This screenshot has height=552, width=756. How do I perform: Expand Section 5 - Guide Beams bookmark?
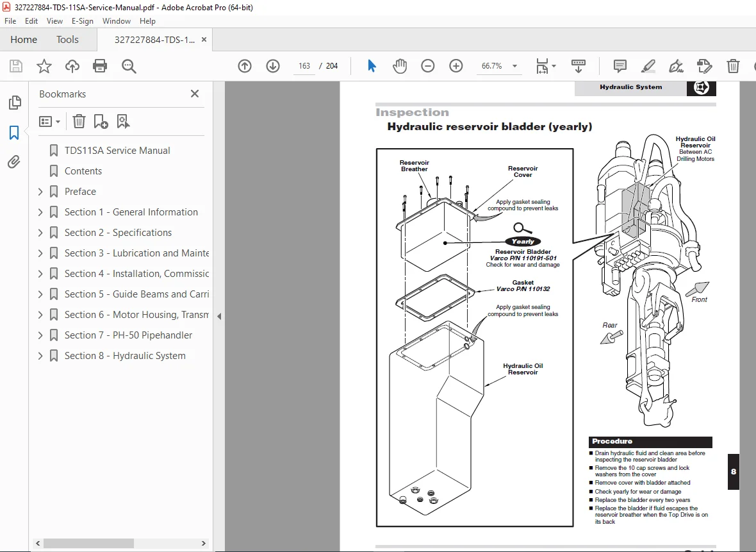(40, 294)
